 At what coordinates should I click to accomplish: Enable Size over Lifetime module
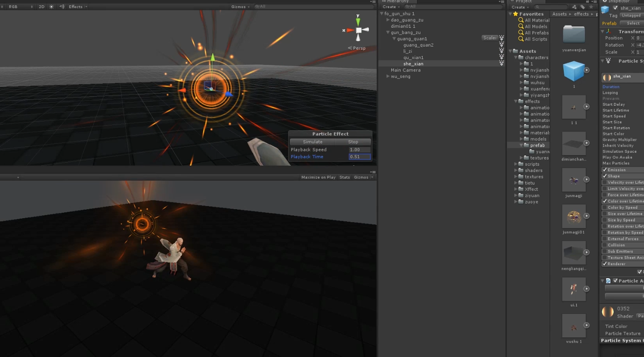pyautogui.click(x=605, y=214)
